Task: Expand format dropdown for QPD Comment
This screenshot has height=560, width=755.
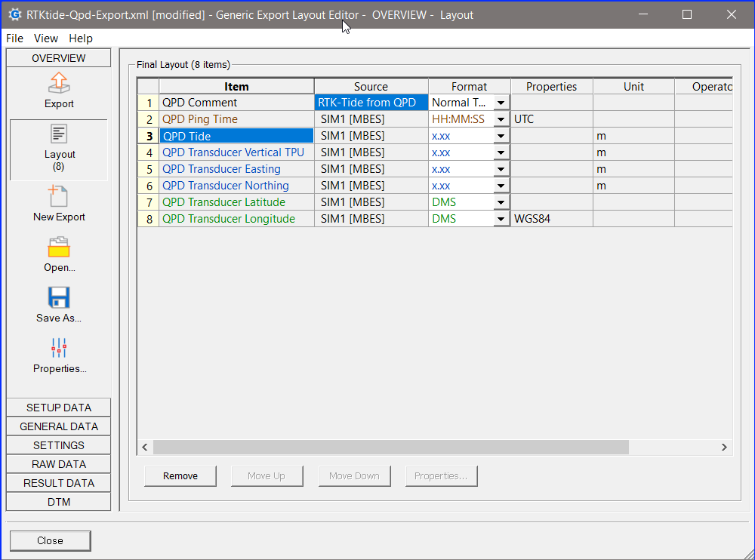Action: point(501,103)
